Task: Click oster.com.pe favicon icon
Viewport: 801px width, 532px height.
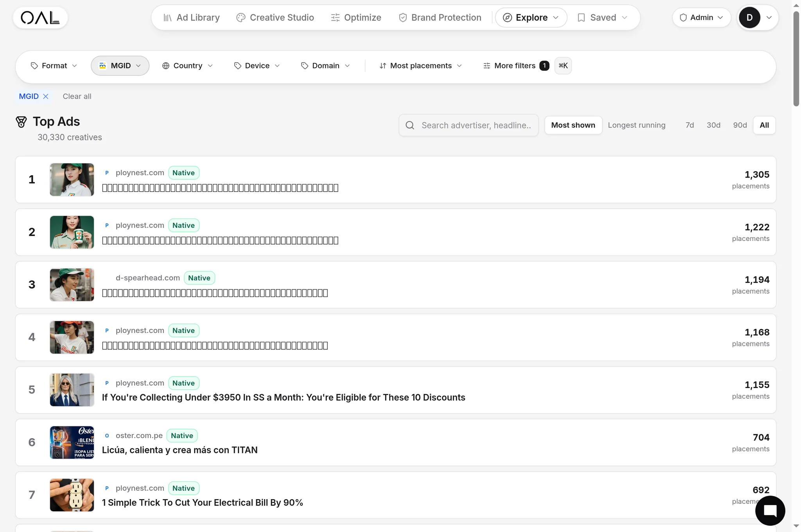Action: (x=107, y=436)
